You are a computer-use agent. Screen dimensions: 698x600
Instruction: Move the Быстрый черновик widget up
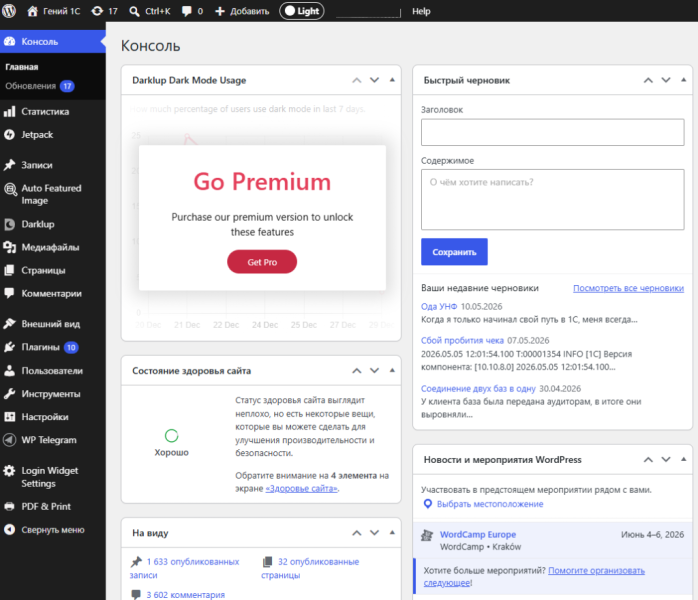[648, 80]
